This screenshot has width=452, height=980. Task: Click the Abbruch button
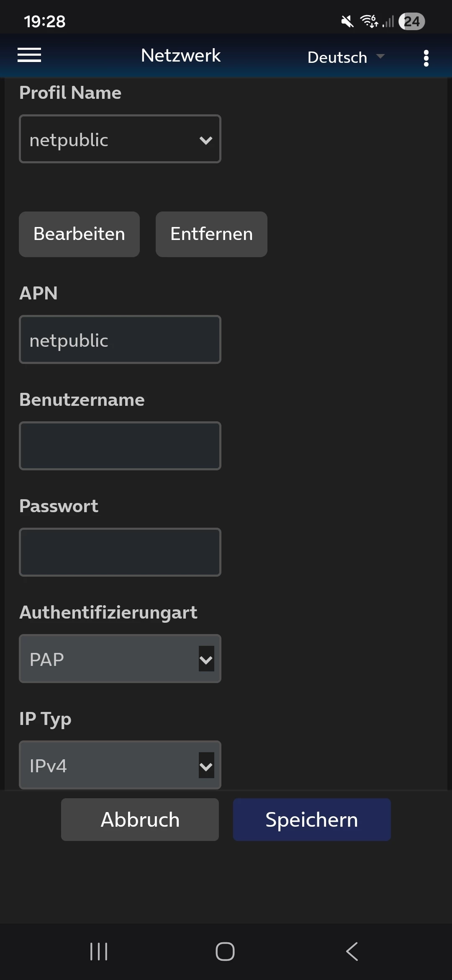(140, 820)
